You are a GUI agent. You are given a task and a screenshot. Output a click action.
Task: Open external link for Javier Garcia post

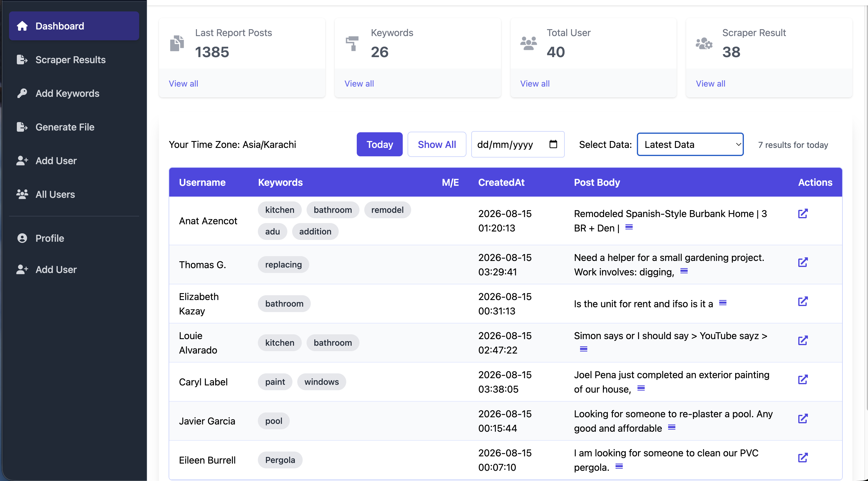[x=803, y=418]
